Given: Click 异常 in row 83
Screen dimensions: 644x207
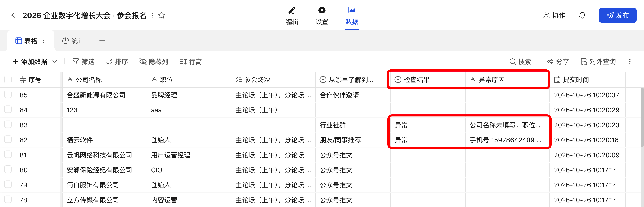Looking at the screenshot, I should click(427, 125).
